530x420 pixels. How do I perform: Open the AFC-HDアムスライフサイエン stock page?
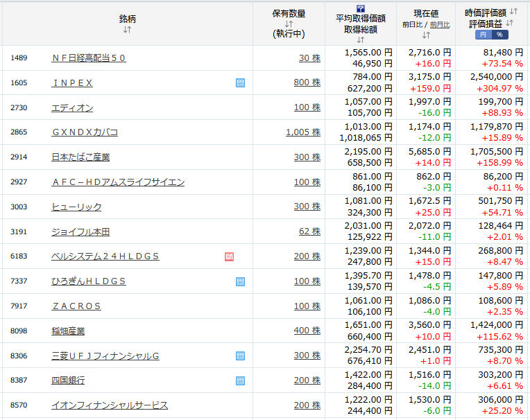(118, 182)
